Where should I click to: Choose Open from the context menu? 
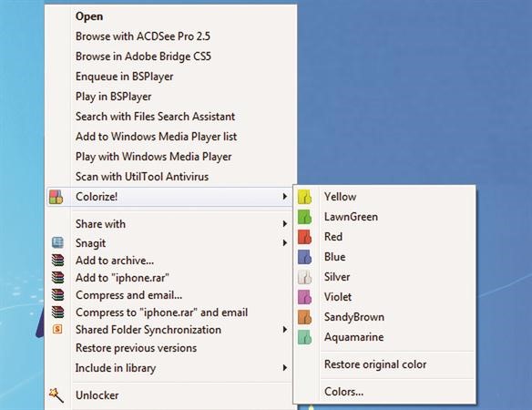click(89, 16)
